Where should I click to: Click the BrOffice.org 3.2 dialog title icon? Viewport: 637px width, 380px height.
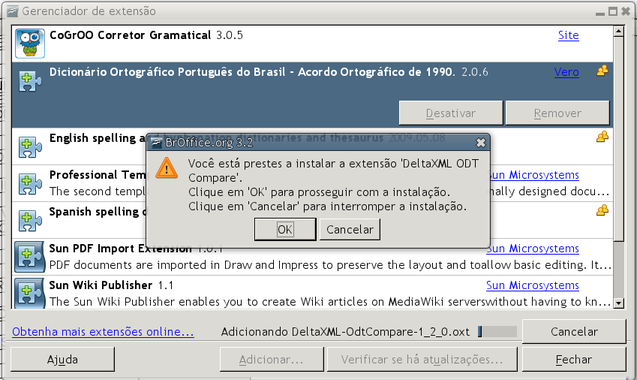(156, 143)
